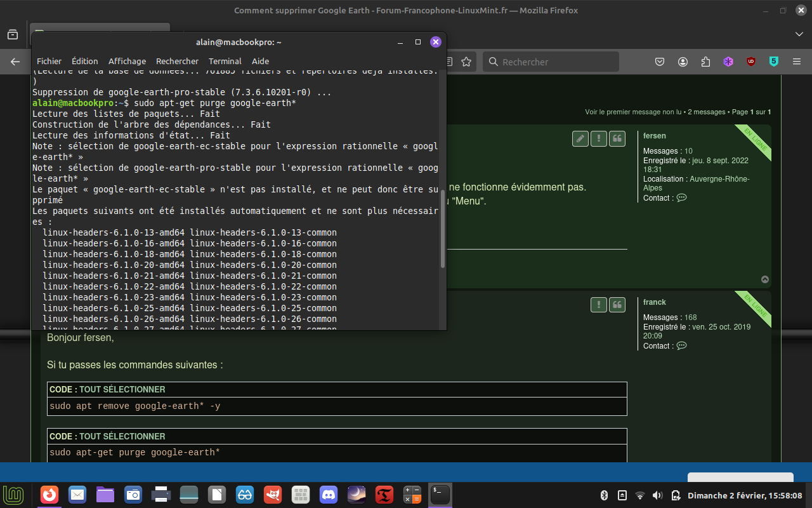The image size is (812, 508).
Task: Open the Édition menu in the terminal
Action: click(85, 62)
